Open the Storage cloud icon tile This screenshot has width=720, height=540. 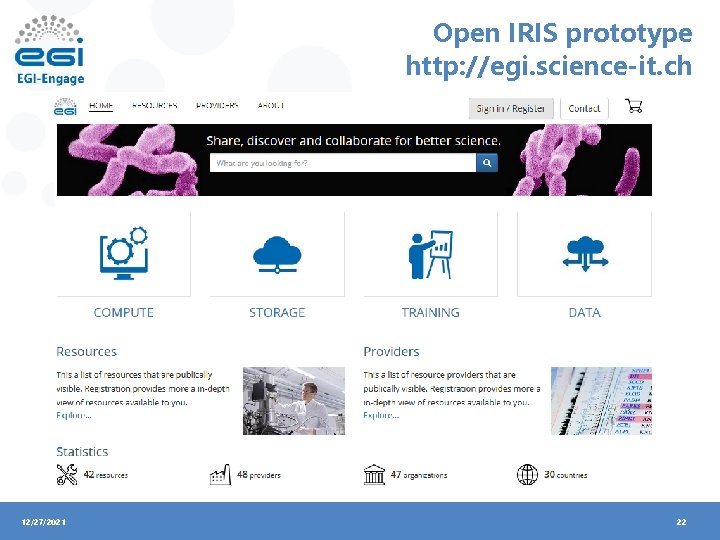tap(277, 253)
